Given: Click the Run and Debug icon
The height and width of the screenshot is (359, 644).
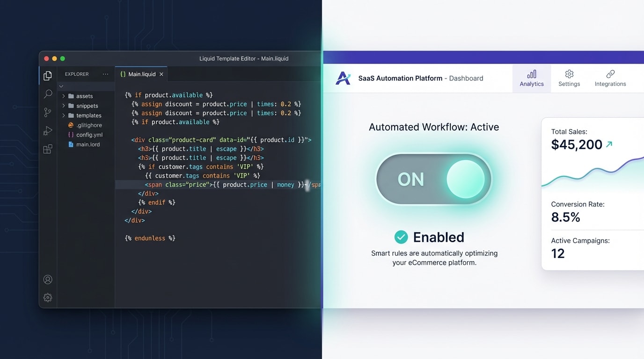Looking at the screenshot, I should click(47, 130).
